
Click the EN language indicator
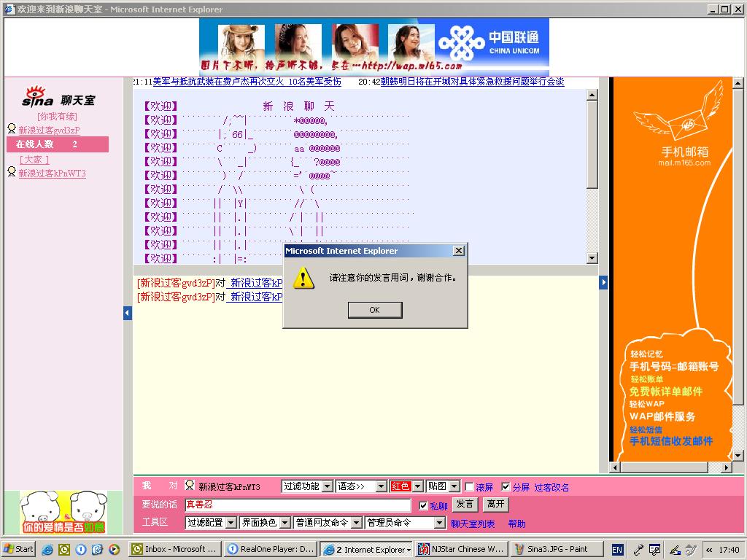(x=617, y=550)
